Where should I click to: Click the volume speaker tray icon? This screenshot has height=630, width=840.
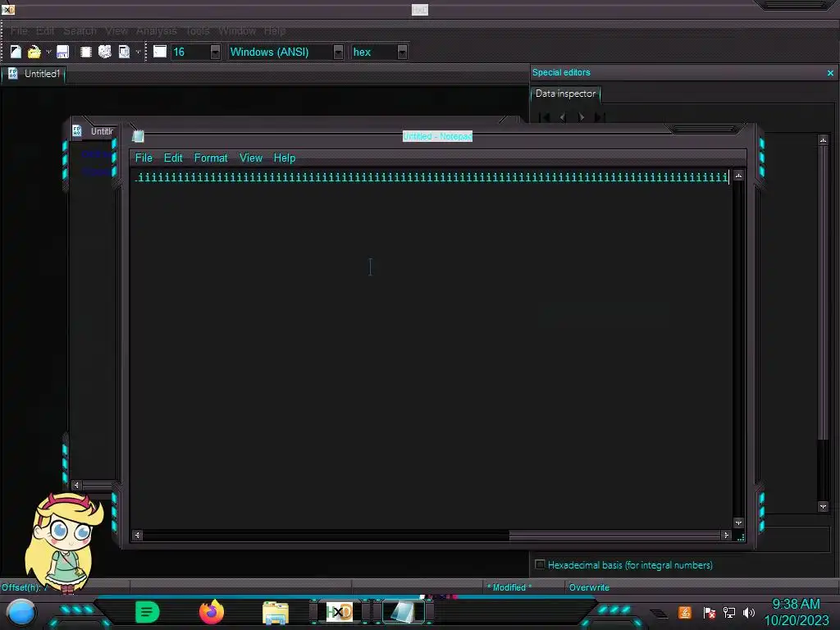(x=749, y=612)
